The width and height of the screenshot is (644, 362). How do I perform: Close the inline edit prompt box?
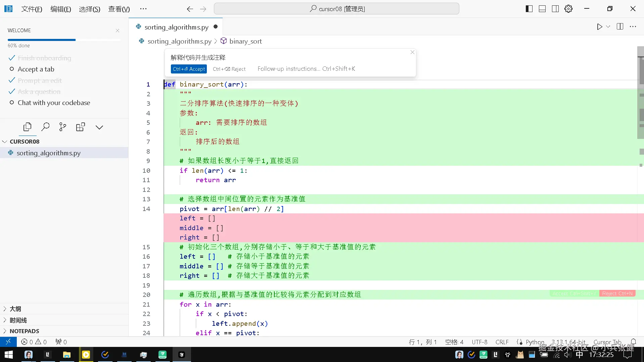point(412,52)
